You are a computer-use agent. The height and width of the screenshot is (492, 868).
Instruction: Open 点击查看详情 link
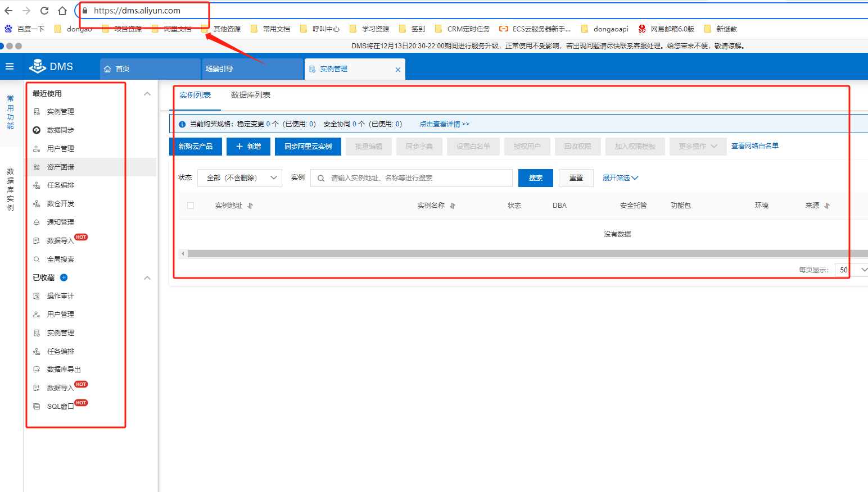pos(444,124)
